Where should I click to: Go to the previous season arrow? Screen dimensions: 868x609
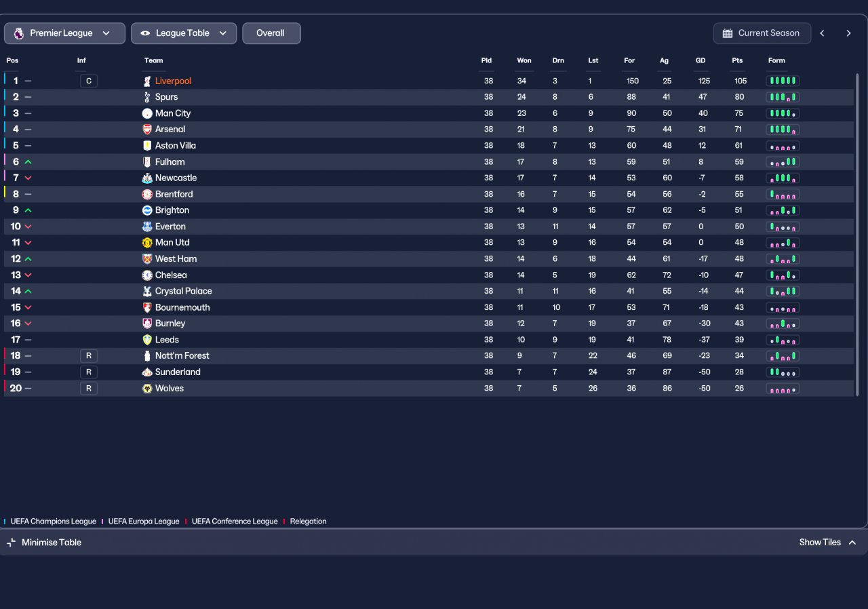click(822, 33)
